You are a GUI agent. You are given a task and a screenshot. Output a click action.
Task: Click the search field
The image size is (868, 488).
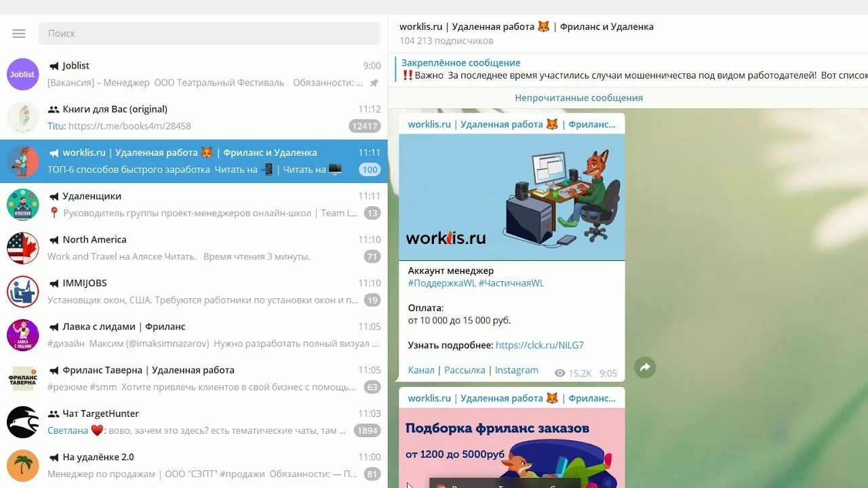209,33
